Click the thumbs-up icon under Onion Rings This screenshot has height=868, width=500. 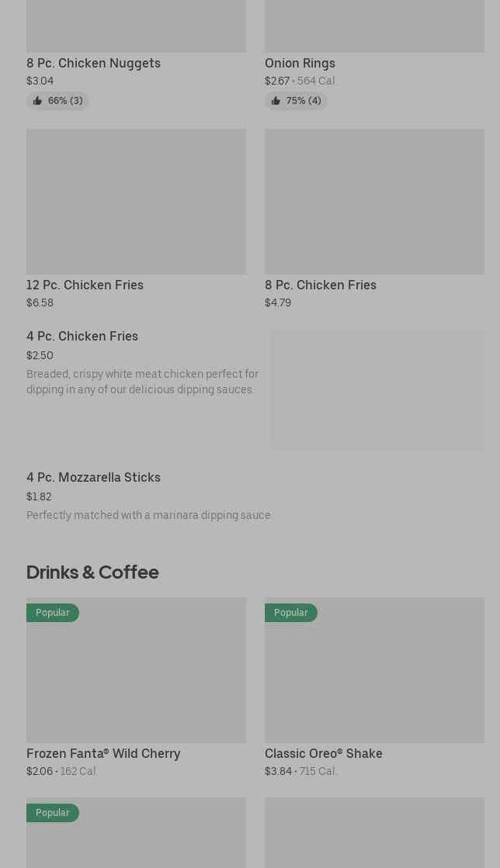(x=276, y=101)
